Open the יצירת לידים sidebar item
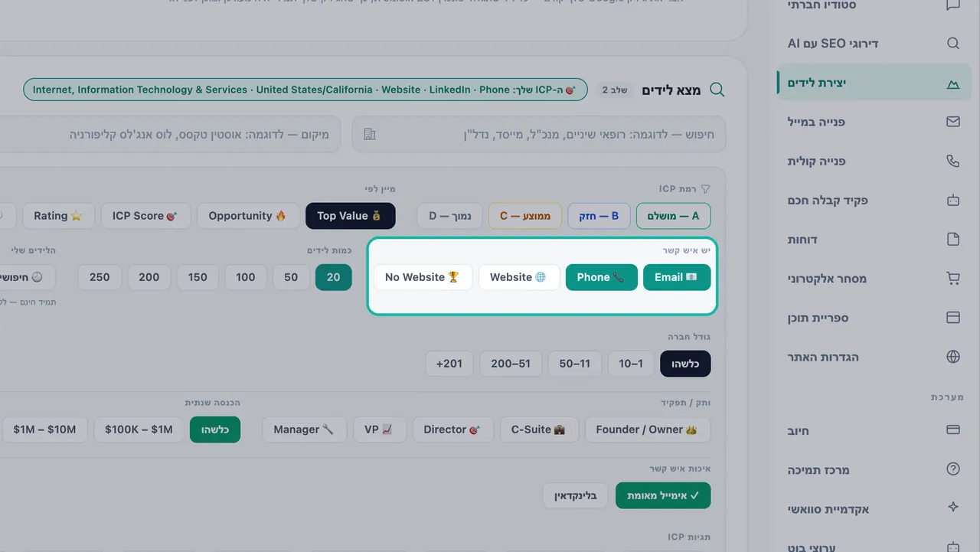980x552 pixels. click(x=874, y=83)
